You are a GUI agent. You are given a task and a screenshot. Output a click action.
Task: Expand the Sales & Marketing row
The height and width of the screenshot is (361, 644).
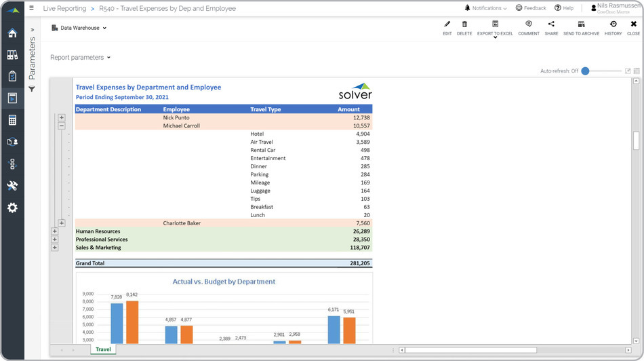click(55, 248)
